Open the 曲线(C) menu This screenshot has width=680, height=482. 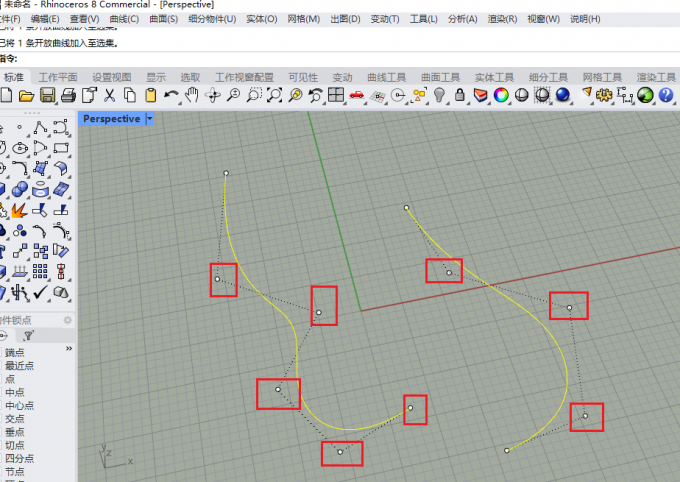click(x=124, y=19)
